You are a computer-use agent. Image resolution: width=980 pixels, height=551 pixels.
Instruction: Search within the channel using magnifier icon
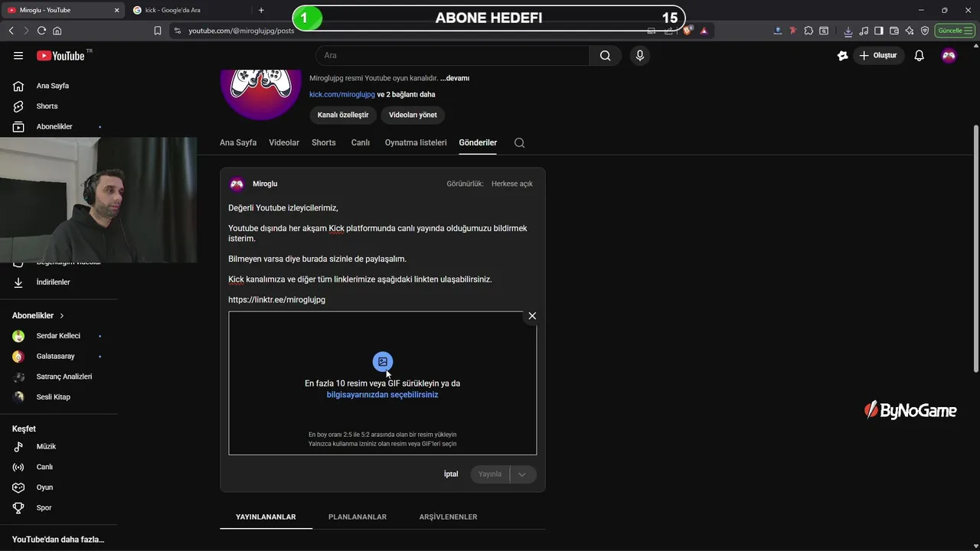click(520, 142)
